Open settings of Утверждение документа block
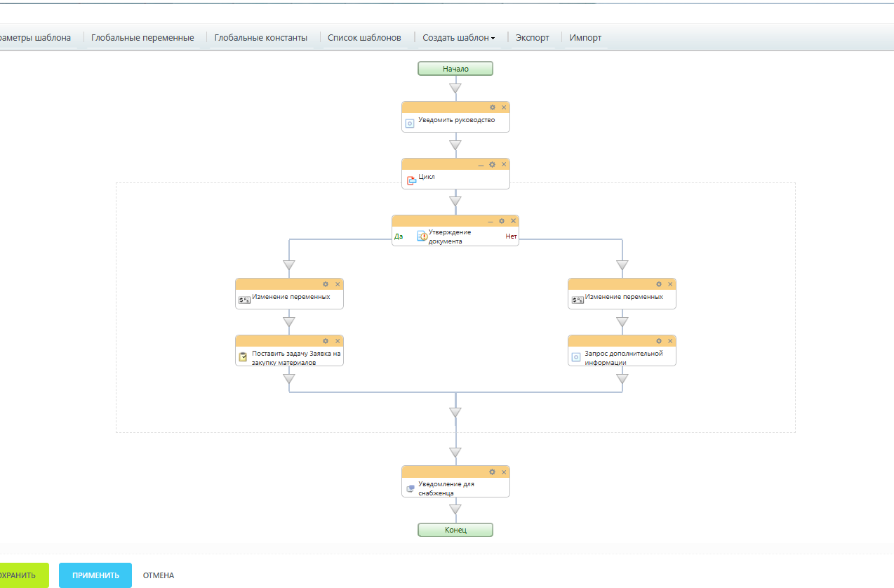The width and height of the screenshot is (894, 588). pos(502,221)
